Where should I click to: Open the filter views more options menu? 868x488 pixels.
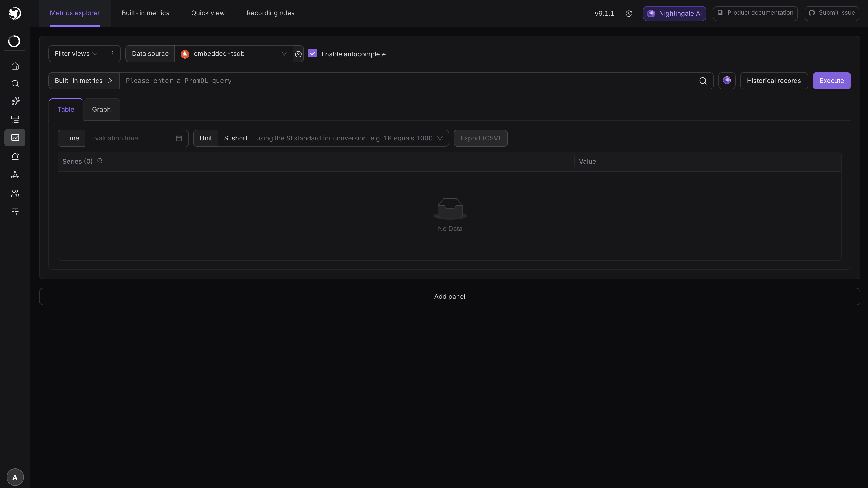coord(113,54)
